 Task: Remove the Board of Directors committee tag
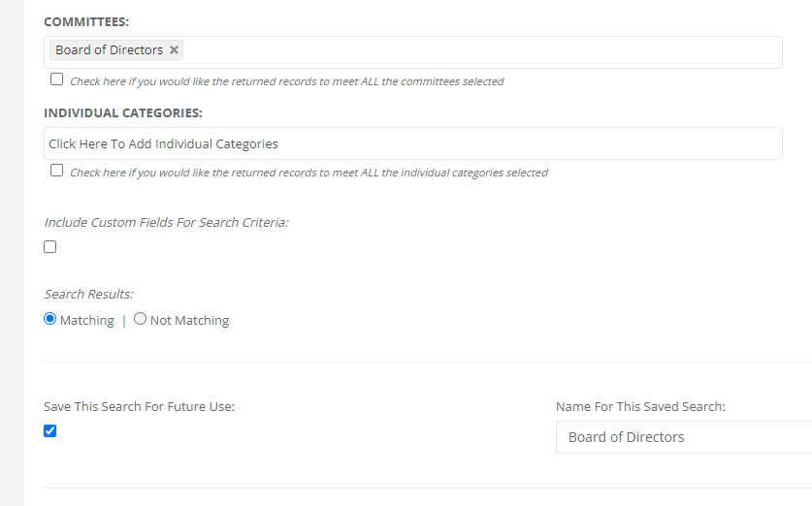coord(174,50)
